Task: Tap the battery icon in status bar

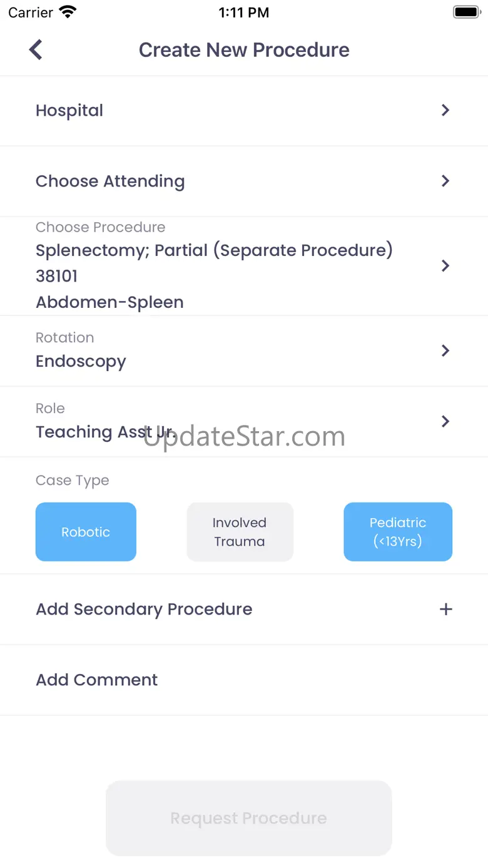Action: (x=466, y=12)
